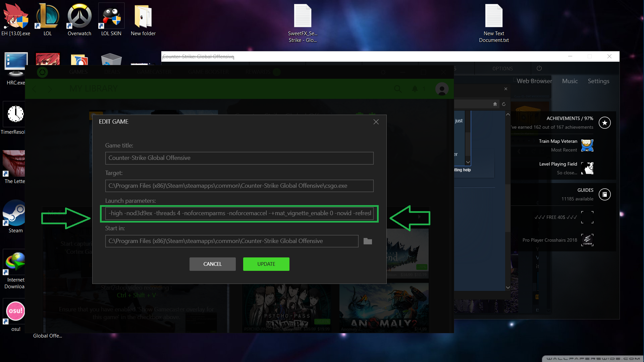Click the CANCEL button
The width and height of the screenshot is (644, 362).
(212, 264)
